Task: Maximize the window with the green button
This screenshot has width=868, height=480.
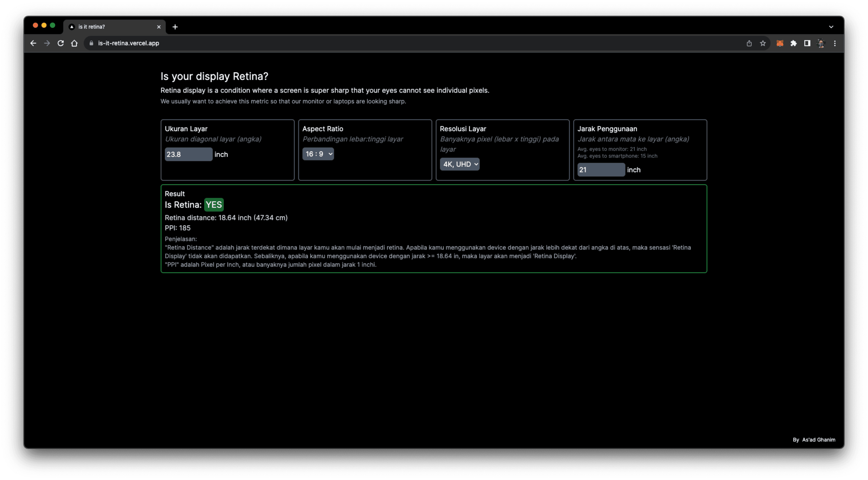Action: 53,25
